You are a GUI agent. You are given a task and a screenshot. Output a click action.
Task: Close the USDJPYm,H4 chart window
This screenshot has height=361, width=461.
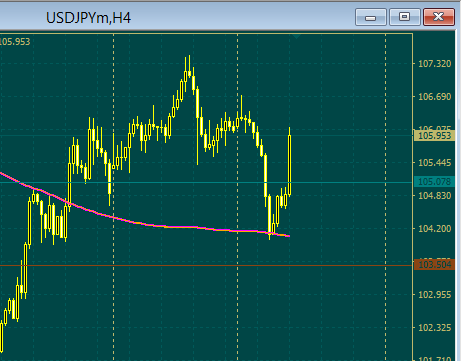point(439,17)
